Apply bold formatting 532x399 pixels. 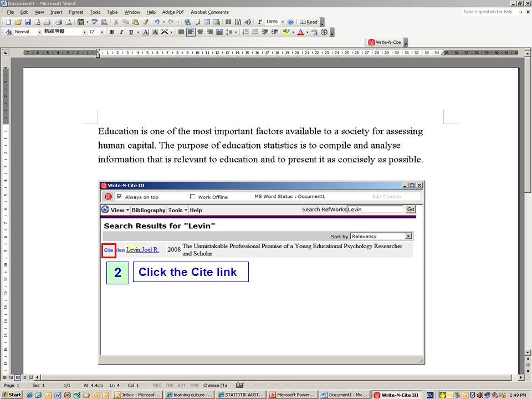point(112,32)
